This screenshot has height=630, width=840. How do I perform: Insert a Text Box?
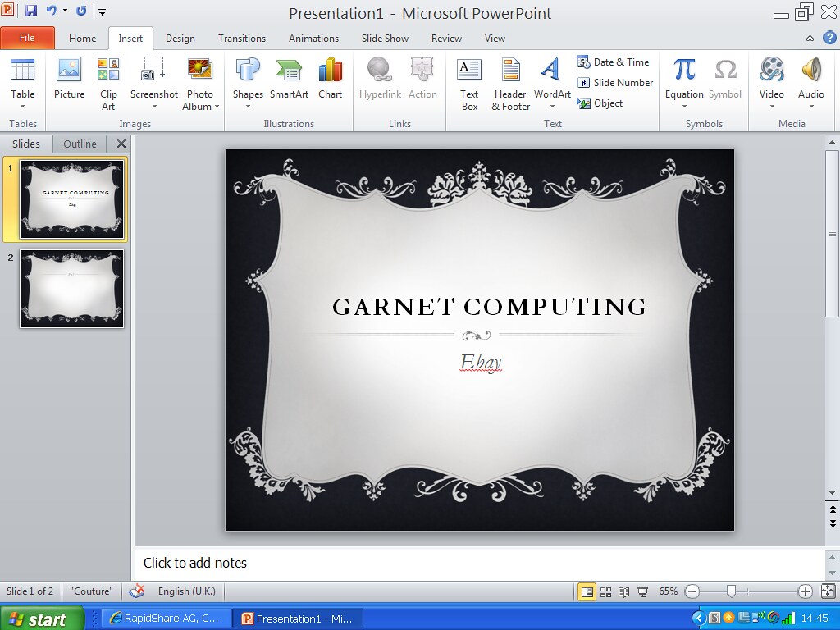tap(469, 83)
